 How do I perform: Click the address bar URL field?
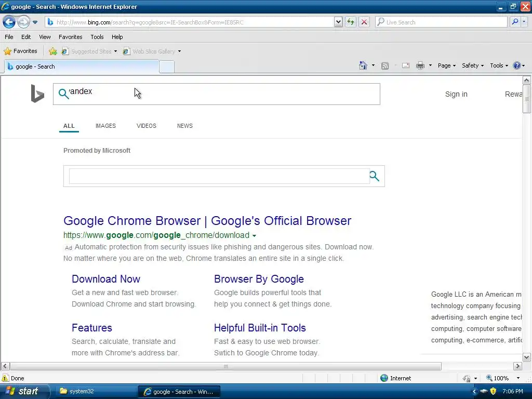[x=189, y=22]
